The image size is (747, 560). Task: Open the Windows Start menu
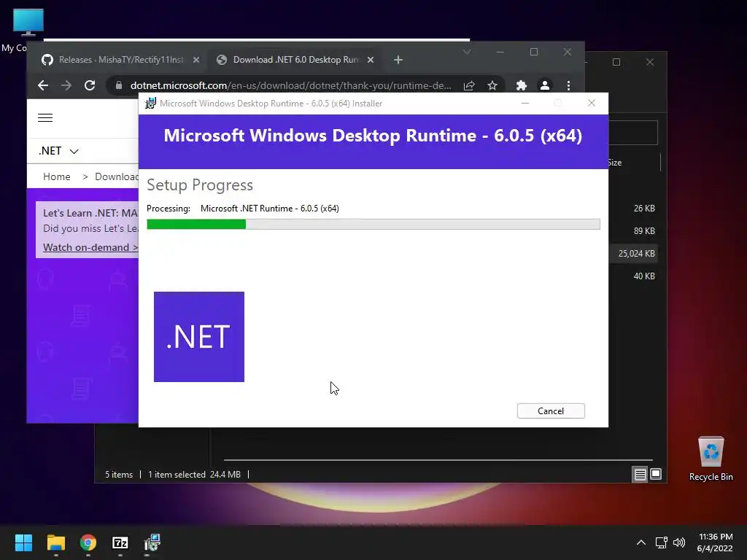tap(23, 542)
